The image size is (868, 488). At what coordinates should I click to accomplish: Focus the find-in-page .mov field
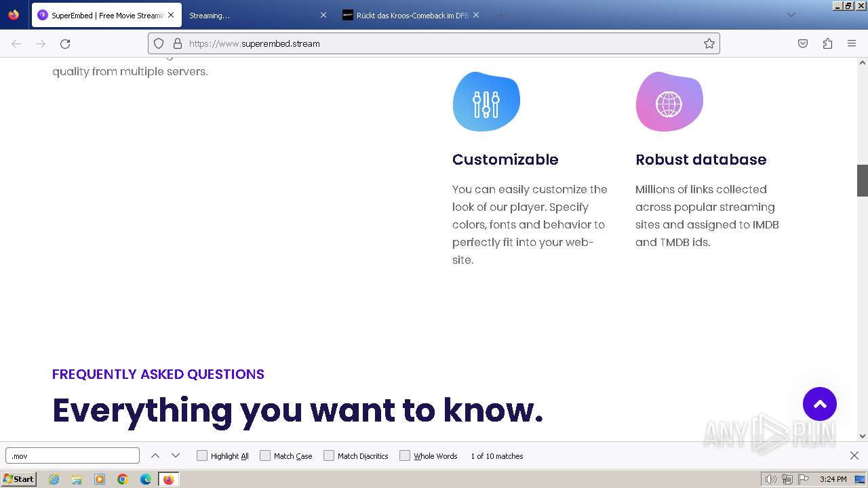pos(73,456)
